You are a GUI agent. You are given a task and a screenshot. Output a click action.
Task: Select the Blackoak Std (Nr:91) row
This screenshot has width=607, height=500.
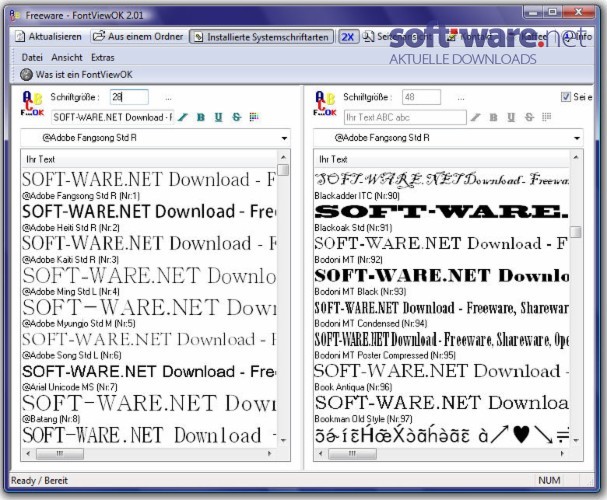pyautogui.click(x=441, y=217)
